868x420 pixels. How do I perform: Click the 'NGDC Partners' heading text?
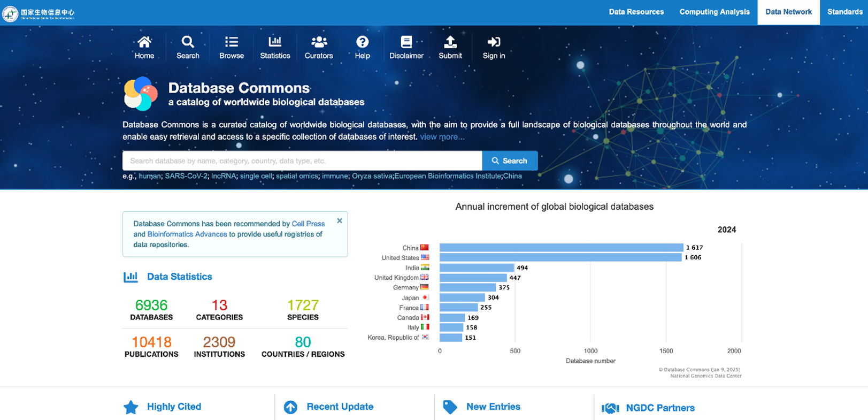(660, 408)
